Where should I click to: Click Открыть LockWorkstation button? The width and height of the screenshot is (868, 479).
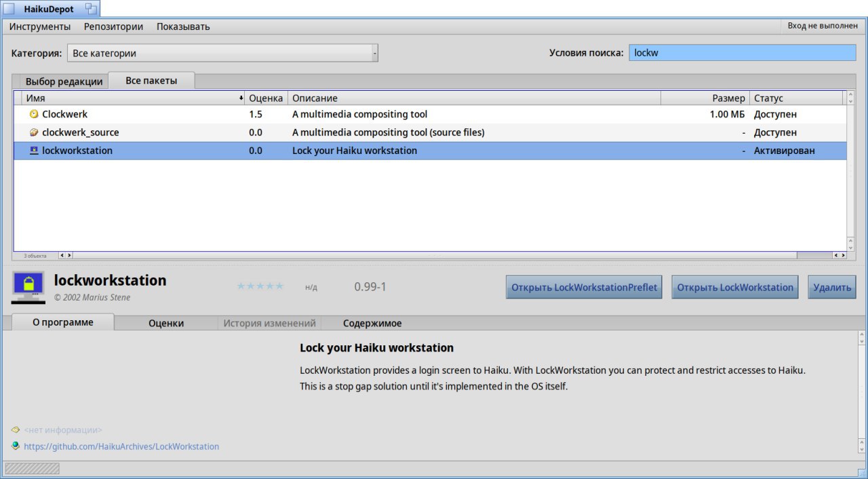pyautogui.click(x=735, y=287)
